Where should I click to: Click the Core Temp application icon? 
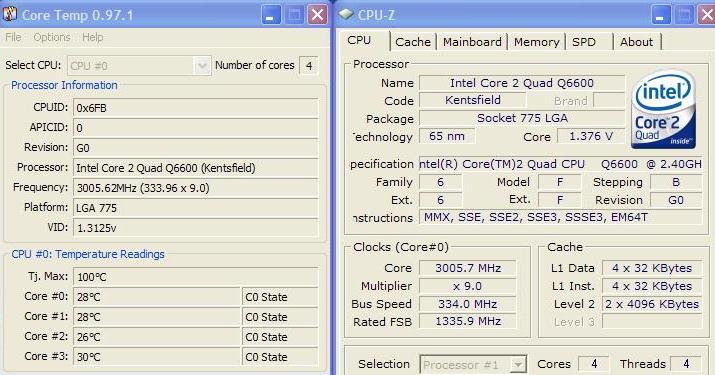[10, 14]
